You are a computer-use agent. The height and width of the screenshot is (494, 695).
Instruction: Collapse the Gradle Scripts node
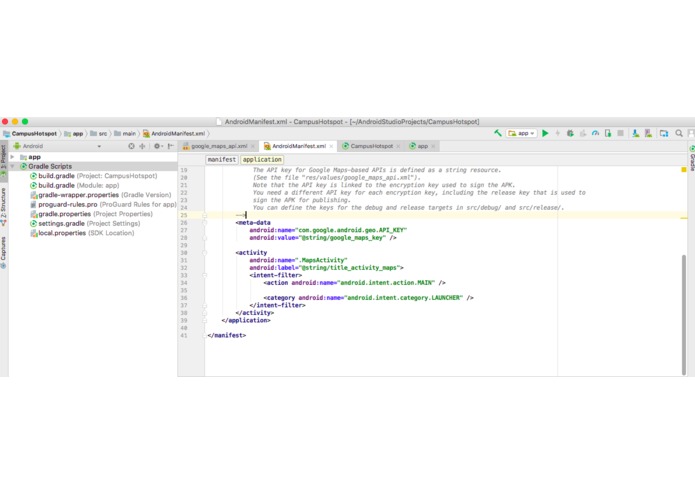(x=12, y=166)
